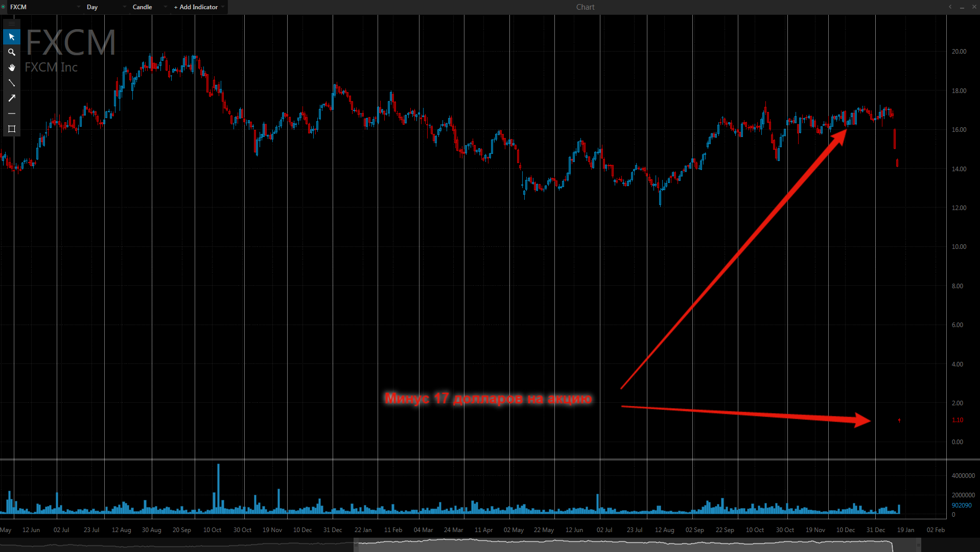Grab the drawing toolbar handle grip
This screenshot has height=552, width=980.
click(12, 24)
